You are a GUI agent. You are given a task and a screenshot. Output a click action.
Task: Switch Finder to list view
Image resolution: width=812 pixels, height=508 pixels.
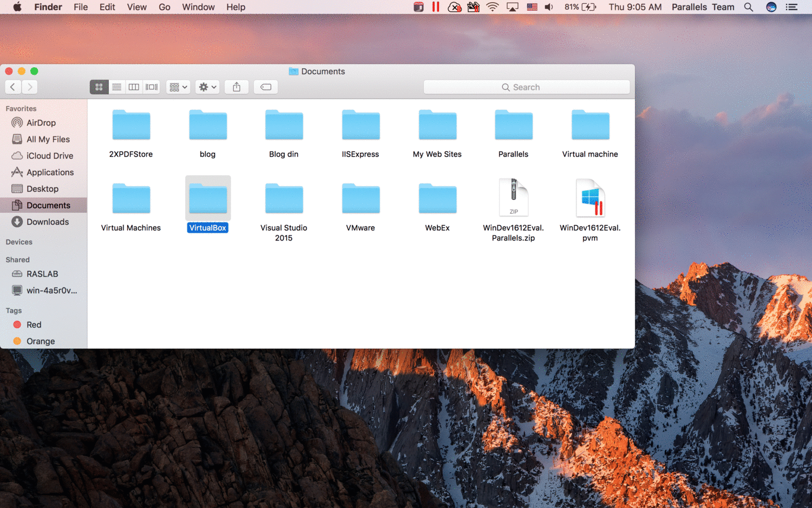pos(116,87)
